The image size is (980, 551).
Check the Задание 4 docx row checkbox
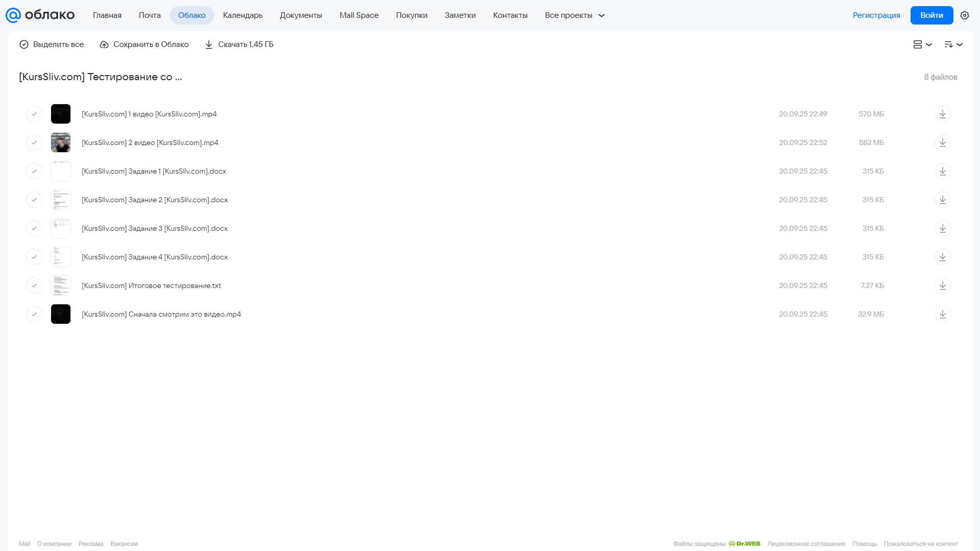pyautogui.click(x=34, y=257)
